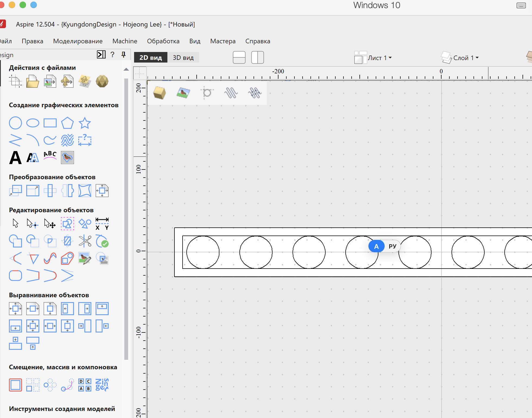Open the Offset Vectors tool

pyautogui.click(x=15, y=385)
